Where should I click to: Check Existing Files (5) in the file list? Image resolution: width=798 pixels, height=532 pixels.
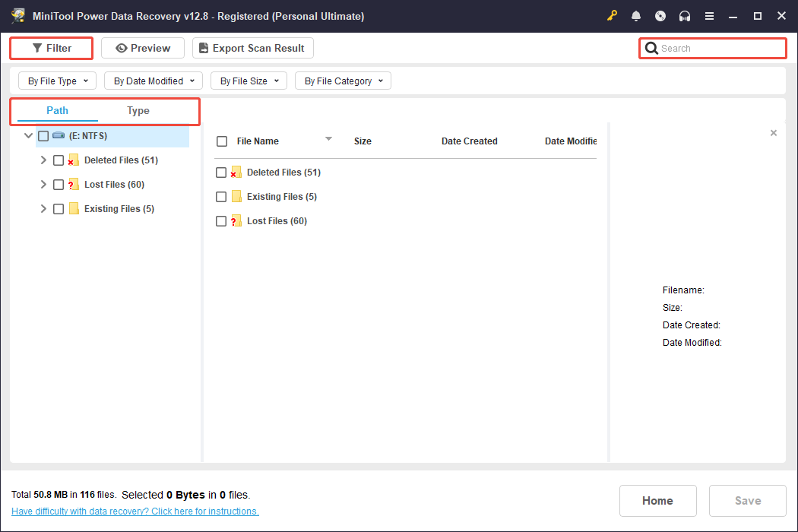tap(220, 196)
